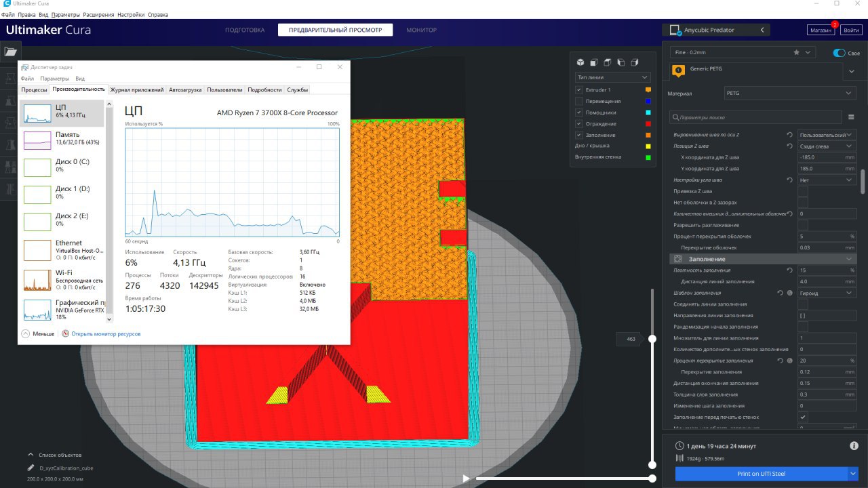
Task: Click the top handle of layer slider
Action: click(652, 338)
